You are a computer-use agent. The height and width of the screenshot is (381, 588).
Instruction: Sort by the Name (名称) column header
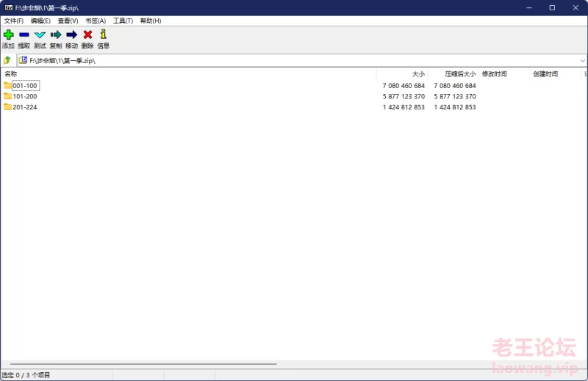189,74
